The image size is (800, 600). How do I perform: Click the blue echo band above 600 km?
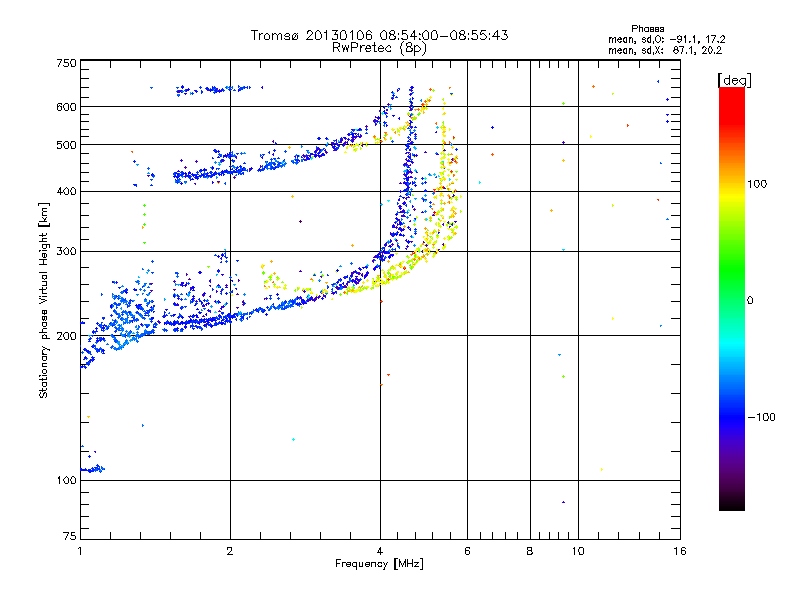[213, 90]
